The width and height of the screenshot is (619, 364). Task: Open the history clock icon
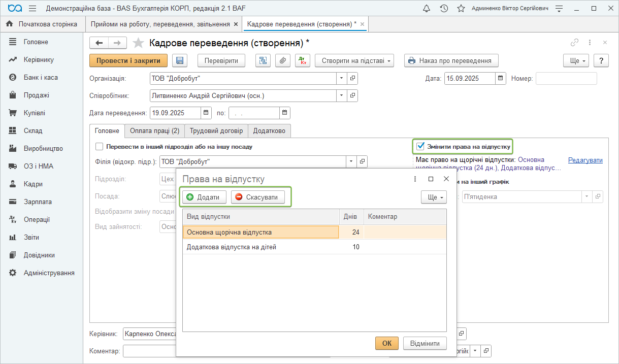coord(444,9)
